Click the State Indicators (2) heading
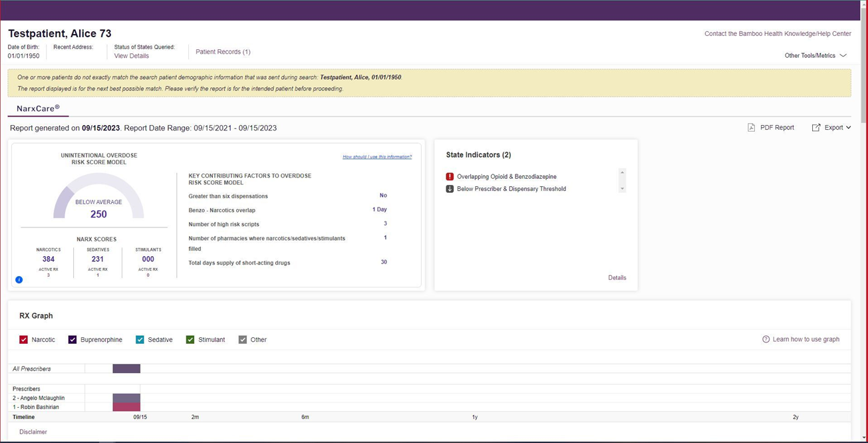This screenshot has width=868, height=443. tap(479, 155)
